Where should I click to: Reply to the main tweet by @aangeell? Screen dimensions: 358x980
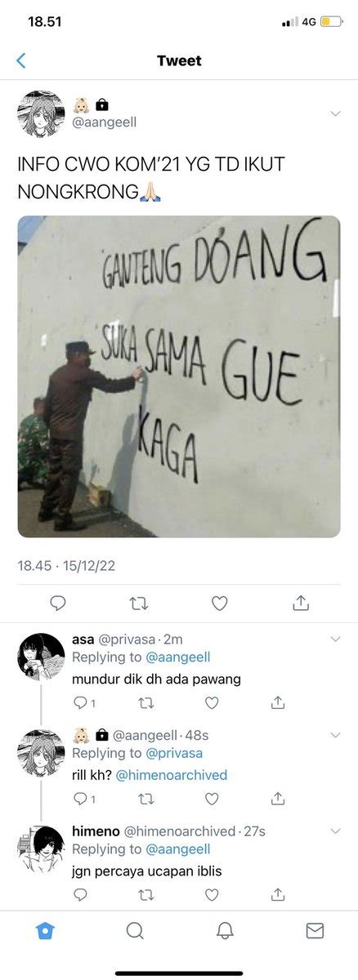[x=57, y=603]
